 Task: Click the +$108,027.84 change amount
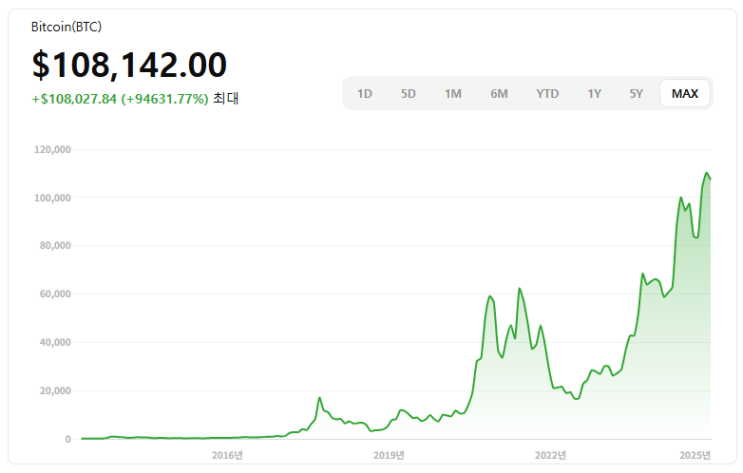[74, 99]
